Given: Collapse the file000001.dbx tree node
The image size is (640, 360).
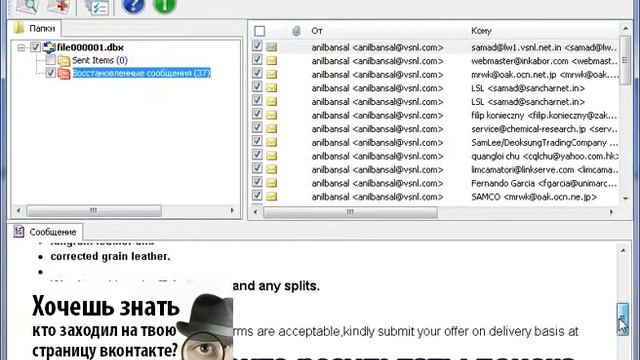Looking at the screenshot, I should pos(21,47).
